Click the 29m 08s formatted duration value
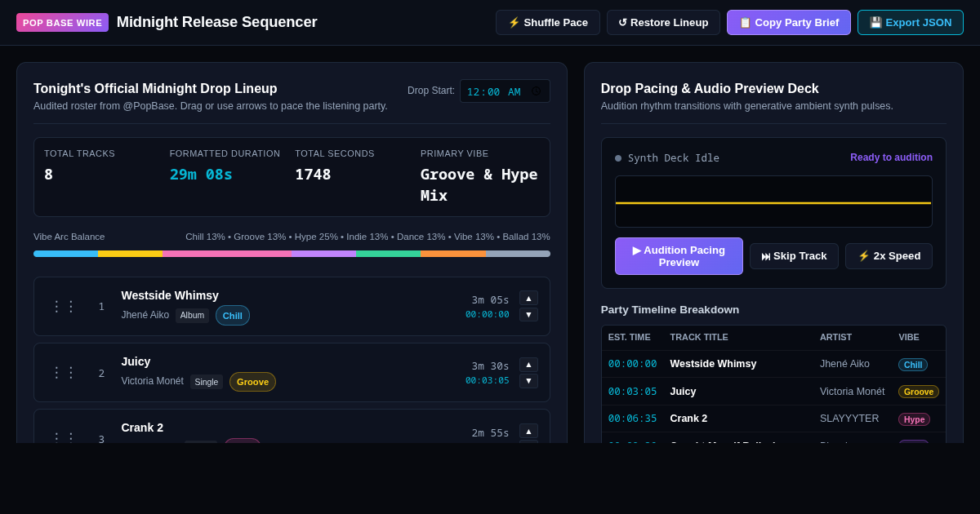Image resolution: width=980 pixels, height=514 pixels. click(x=201, y=174)
